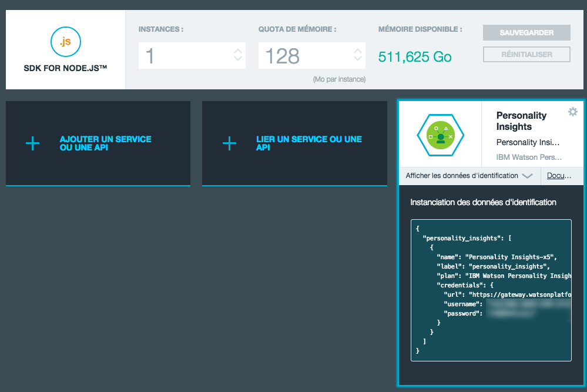Image resolution: width=587 pixels, height=392 pixels.
Task: Click the "url" line in credentials JSON
Action: coord(507,294)
